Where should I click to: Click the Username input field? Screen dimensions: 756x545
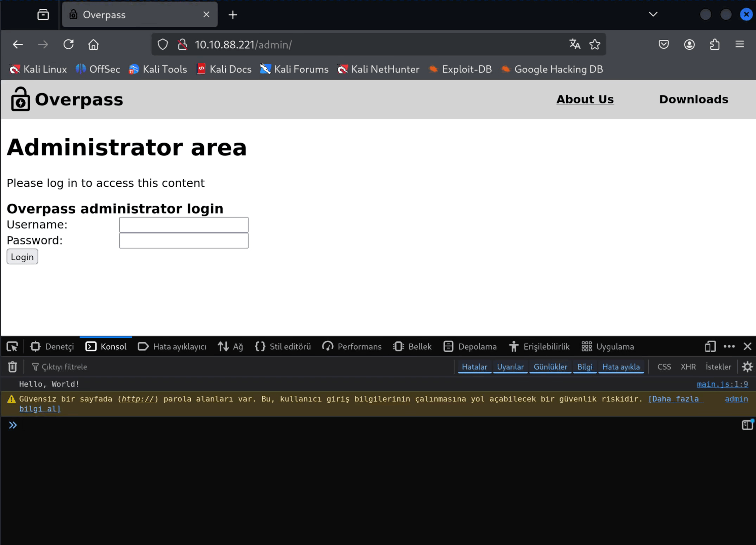click(x=184, y=225)
